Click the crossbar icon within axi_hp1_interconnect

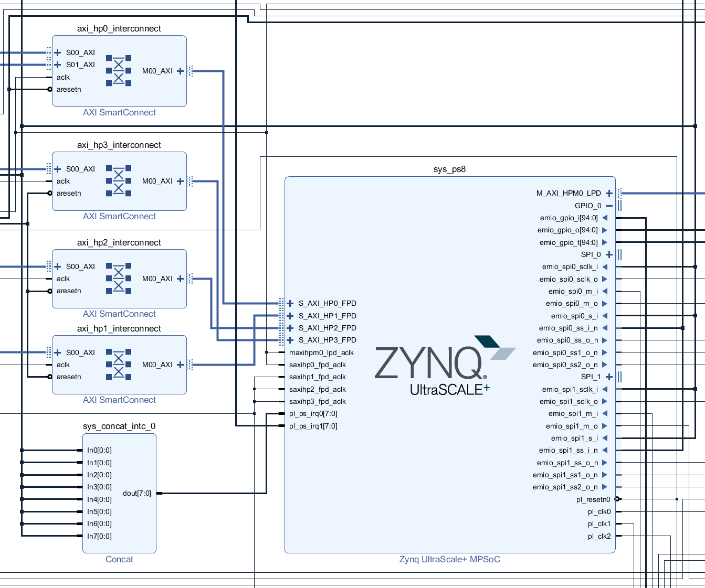point(119,364)
